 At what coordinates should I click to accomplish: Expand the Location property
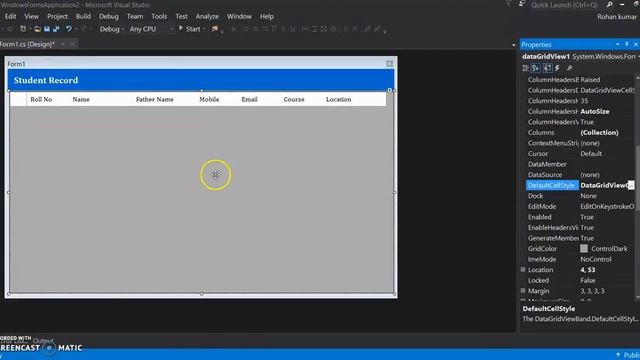(523, 269)
